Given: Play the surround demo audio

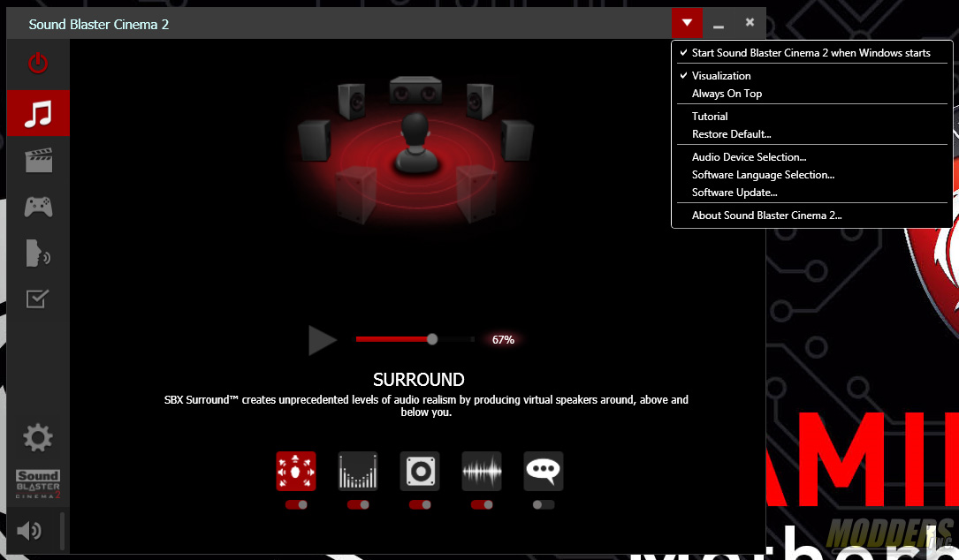Looking at the screenshot, I should [323, 340].
